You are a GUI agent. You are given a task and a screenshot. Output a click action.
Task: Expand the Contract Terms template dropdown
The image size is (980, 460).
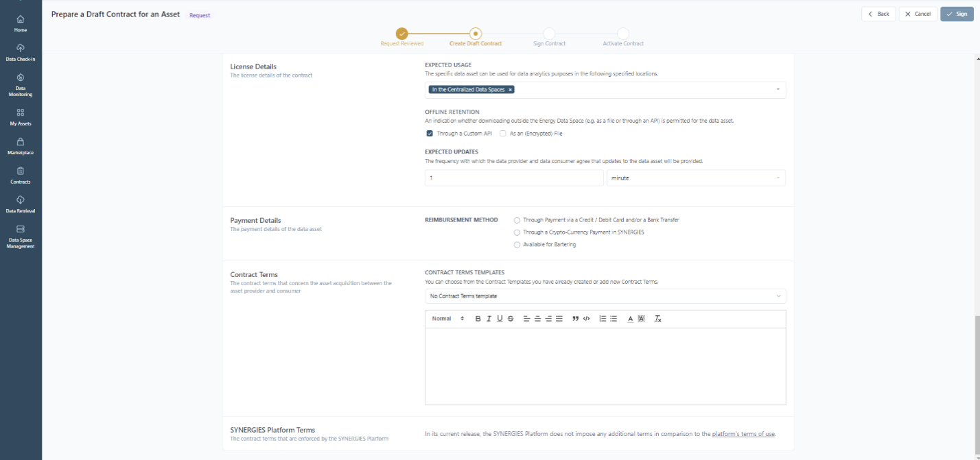pos(605,296)
